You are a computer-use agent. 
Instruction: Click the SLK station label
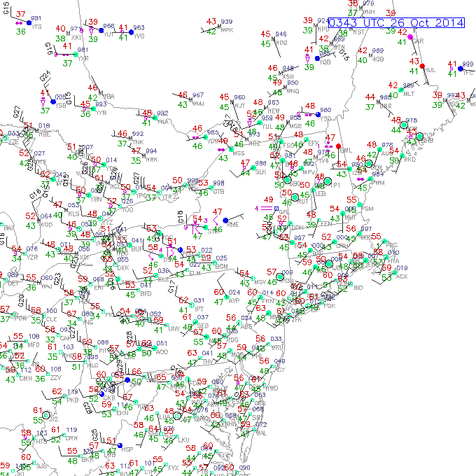pos(261,171)
